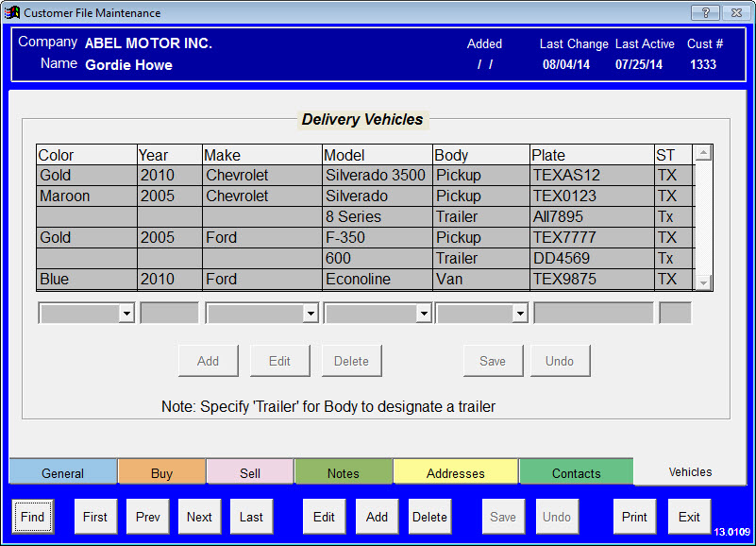
Task: Click Delete button under Delivery Vehicles
Action: click(351, 361)
